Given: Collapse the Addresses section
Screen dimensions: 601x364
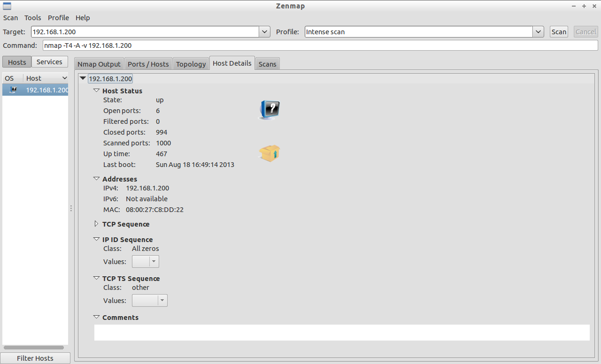Looking at the screenshot, I should tap(96, 179).
